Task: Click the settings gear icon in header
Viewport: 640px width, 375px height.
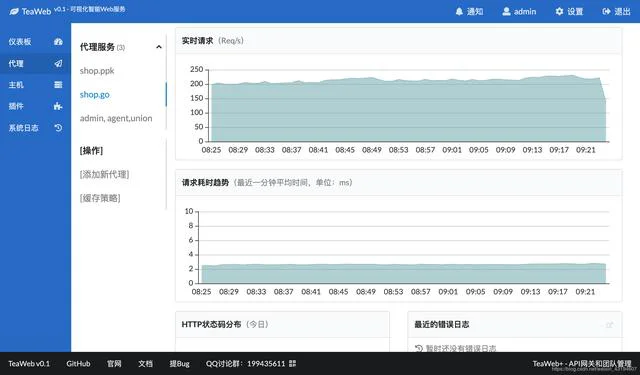Action: [x=559, y=11]
